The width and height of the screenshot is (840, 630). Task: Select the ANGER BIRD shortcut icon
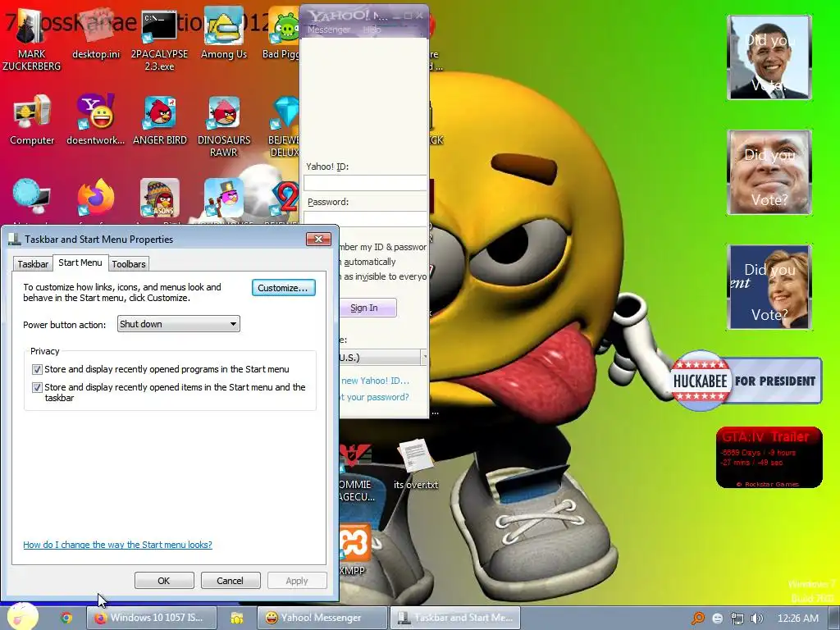160,119
